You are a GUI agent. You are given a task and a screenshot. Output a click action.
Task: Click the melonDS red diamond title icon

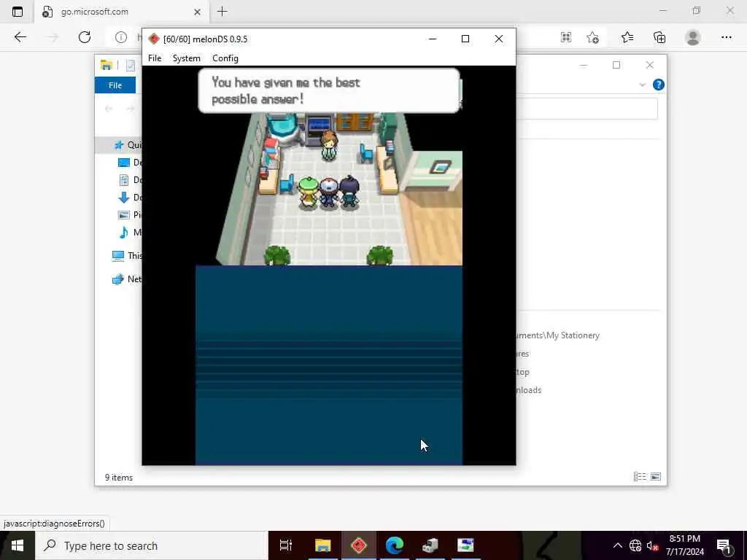pos(153,39)
